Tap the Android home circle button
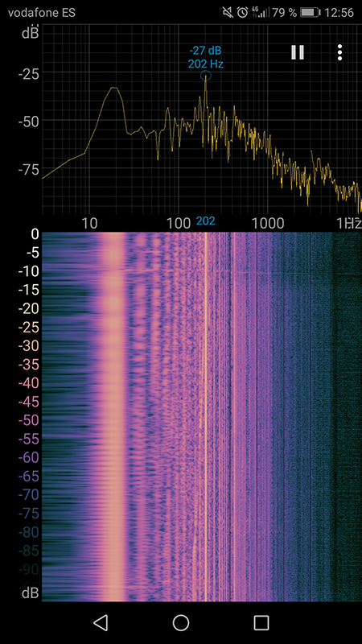 click(180, 622)
